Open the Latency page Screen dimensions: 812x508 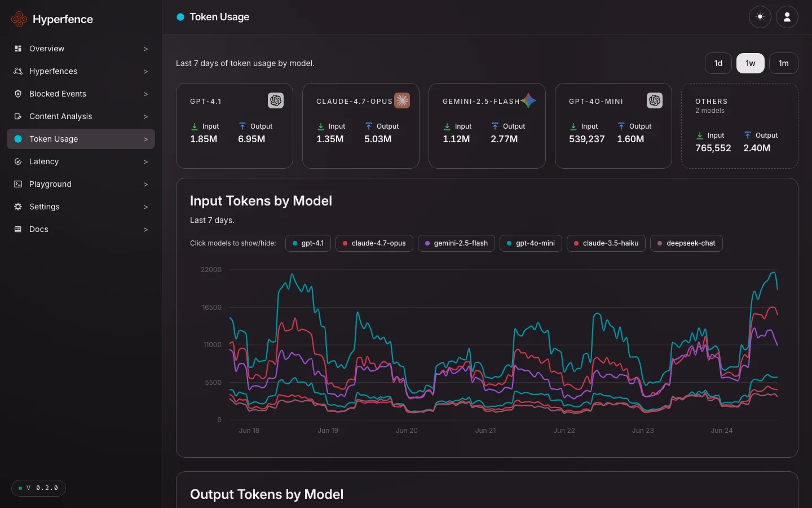click(81, 161)
